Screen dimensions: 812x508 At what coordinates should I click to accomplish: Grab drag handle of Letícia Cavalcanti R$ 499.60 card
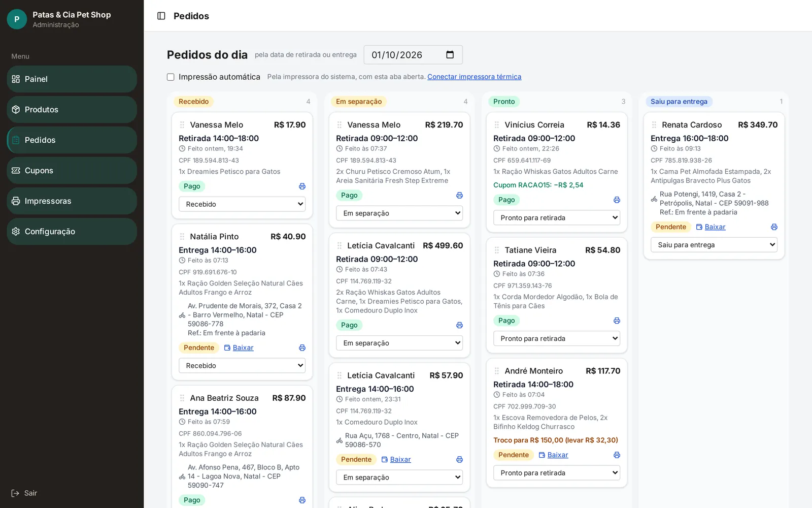coord(340,246)
